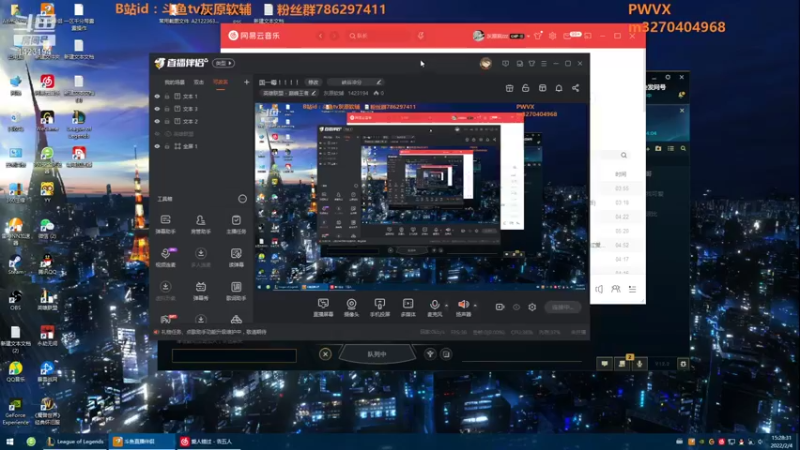Image resolution: width=800 pixels, height=450 pixels.
Task: Click the search icon in 网易云音乐 playlist
Action: [x=624, y=155]
